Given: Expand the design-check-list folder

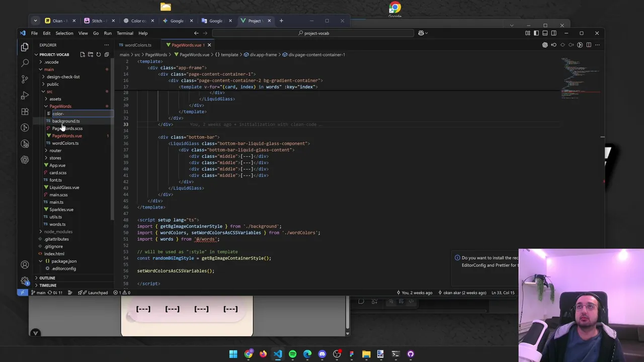Looking at the screenshot, I should click(63, 77).
